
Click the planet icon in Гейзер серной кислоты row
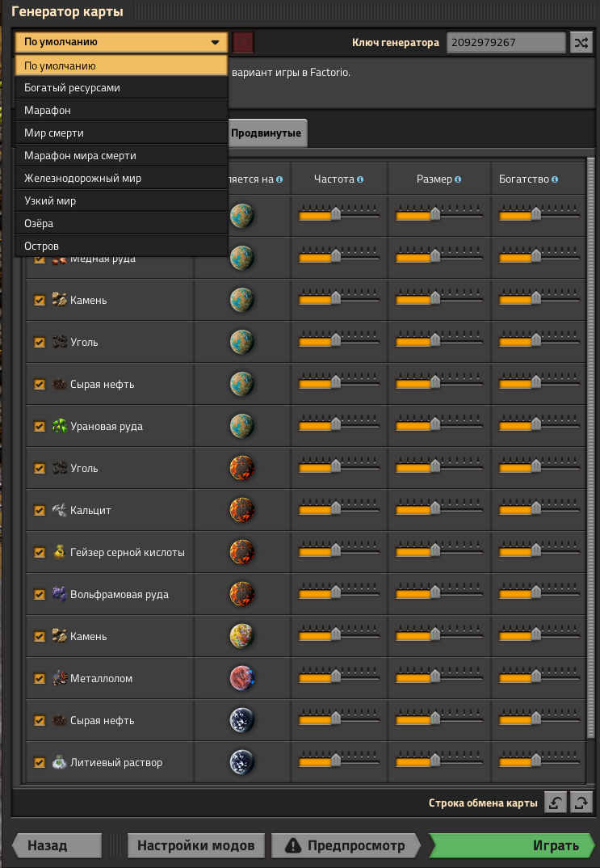(241, 553)
